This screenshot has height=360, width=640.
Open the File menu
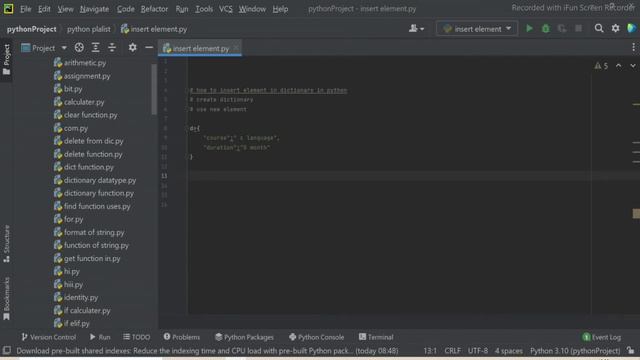[x=25, y=9]
